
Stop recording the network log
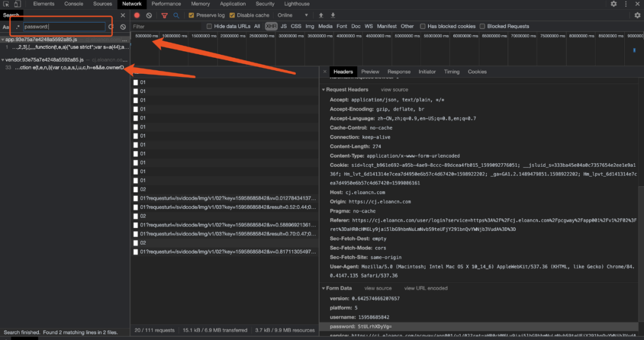(x=137, y=15)
